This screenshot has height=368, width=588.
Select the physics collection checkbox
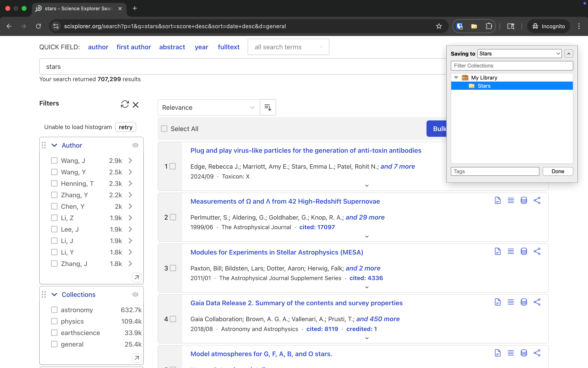54,321
